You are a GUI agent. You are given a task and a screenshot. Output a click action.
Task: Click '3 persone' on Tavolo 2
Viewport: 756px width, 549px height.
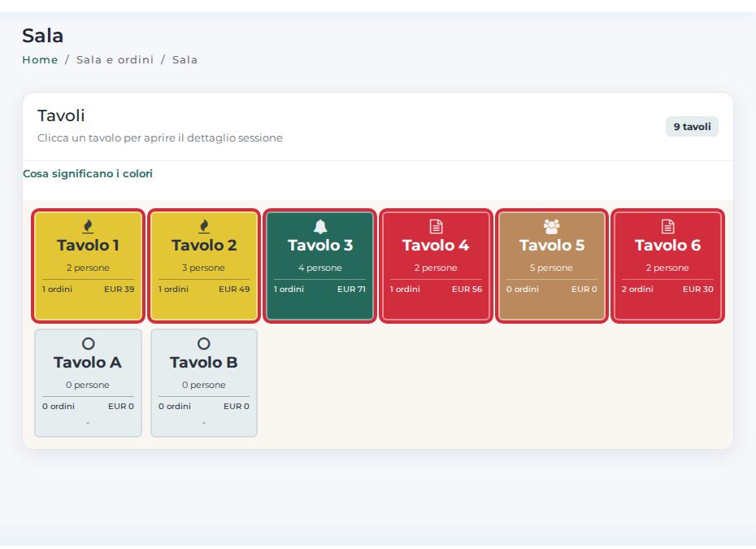[x=204, y=268]
